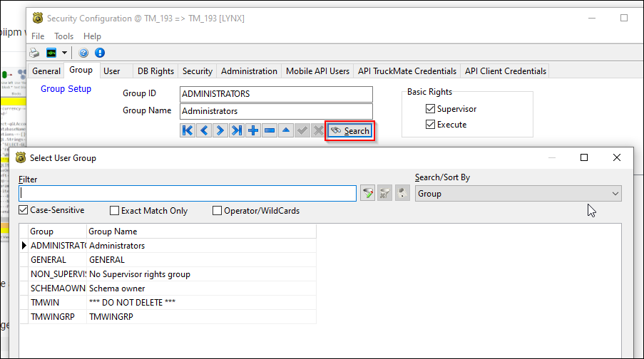Open the DB Rights tab
This screenshot has height=359, width=644.
pos(155,71)
